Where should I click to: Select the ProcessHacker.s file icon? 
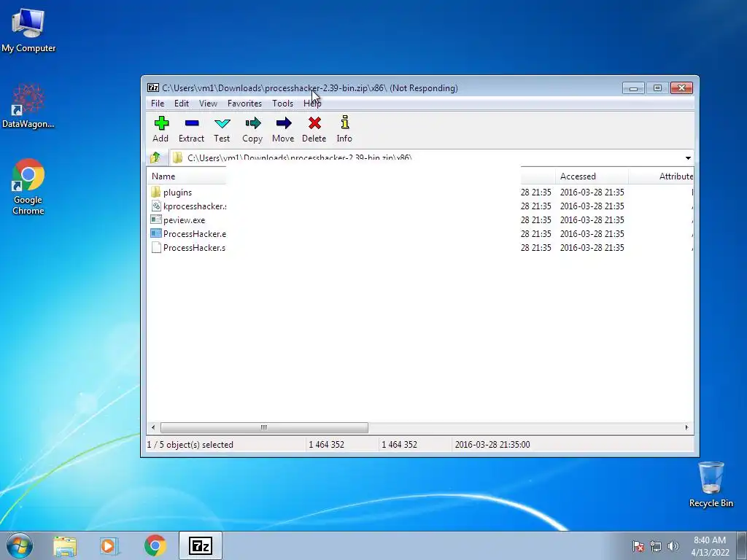(156, 247)
